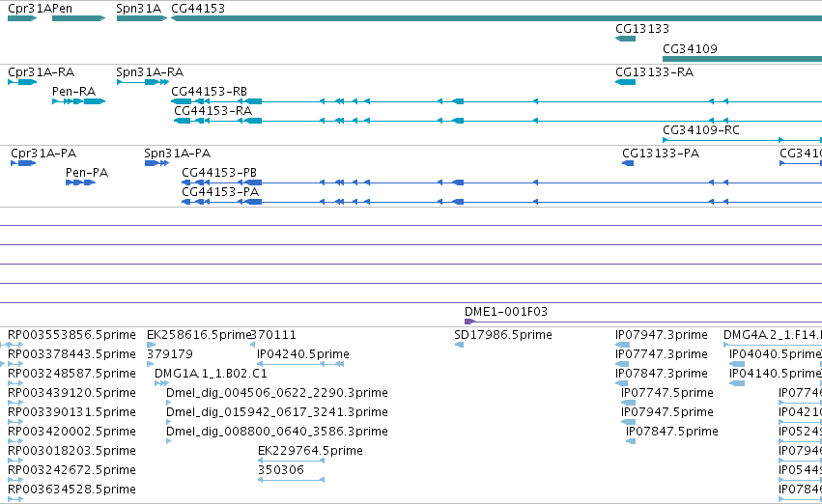Click Dmel_dig_004506_0622_2290.3prime label

(x=277, y=393)
